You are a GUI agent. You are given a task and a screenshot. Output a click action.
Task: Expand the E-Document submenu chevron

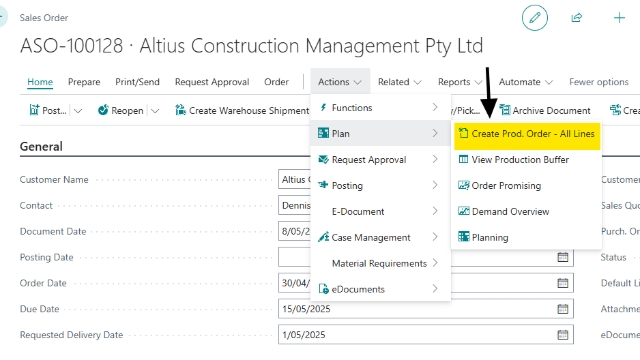pos(435,211)
